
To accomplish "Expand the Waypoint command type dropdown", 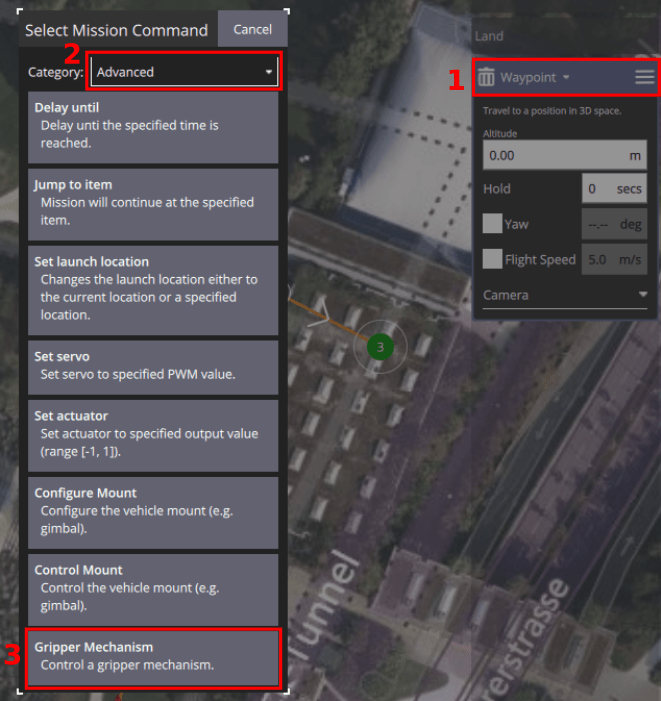I will [535, 77].
